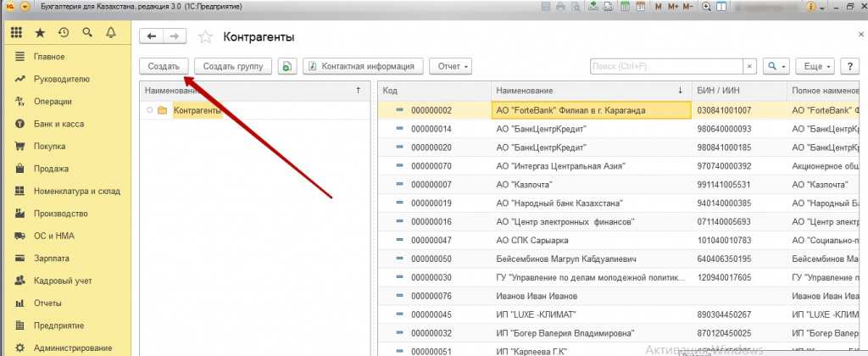
Task: Open the sections grid menu icon
Action: coord(17,33)
